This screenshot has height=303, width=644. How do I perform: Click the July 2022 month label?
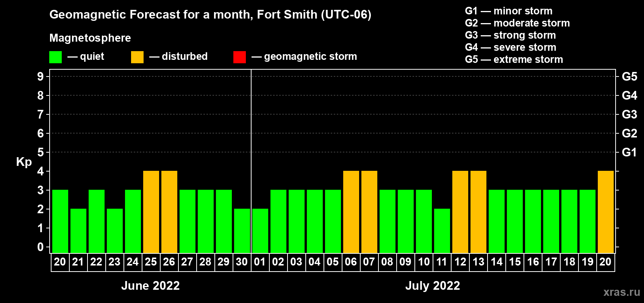click(433, 286)
